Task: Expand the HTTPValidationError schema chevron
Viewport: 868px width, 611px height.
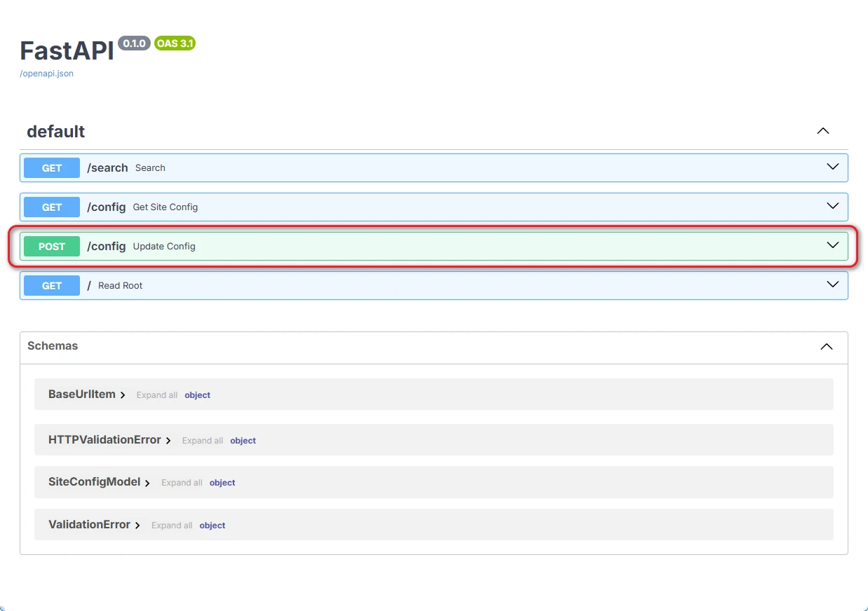Action: click(168, 441)
